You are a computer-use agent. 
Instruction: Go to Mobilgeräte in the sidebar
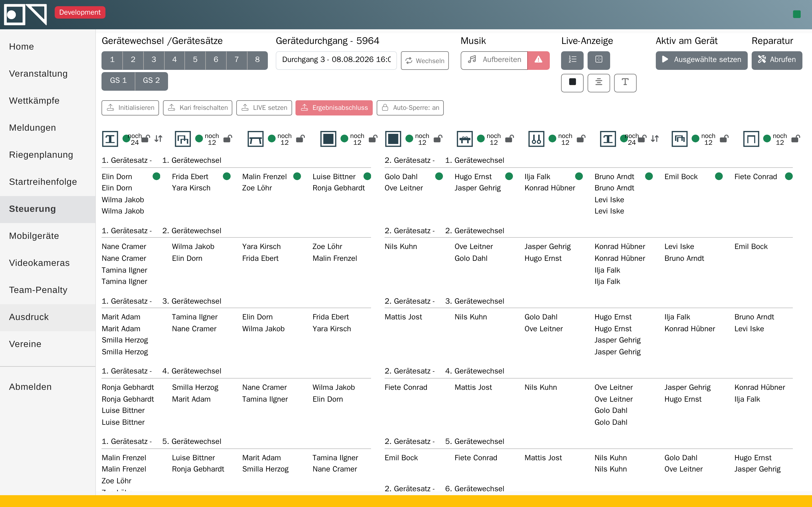point(34,236)
